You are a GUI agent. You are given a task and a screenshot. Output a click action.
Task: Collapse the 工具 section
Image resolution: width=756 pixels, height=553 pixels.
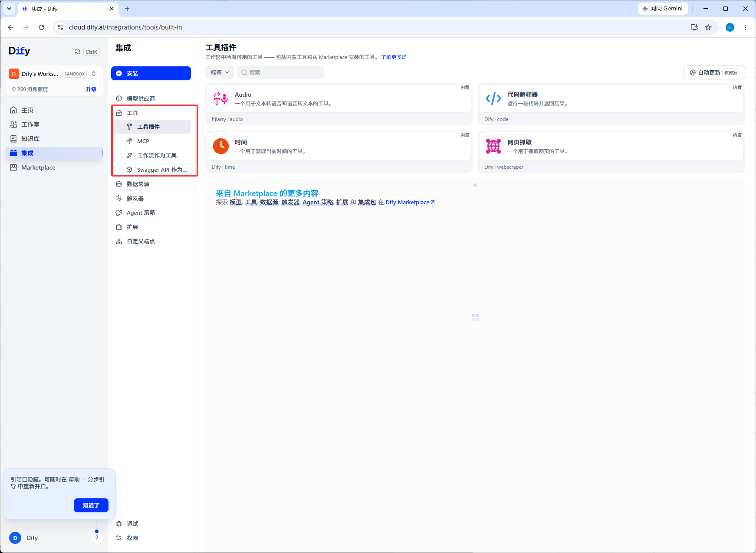point(151,113)
